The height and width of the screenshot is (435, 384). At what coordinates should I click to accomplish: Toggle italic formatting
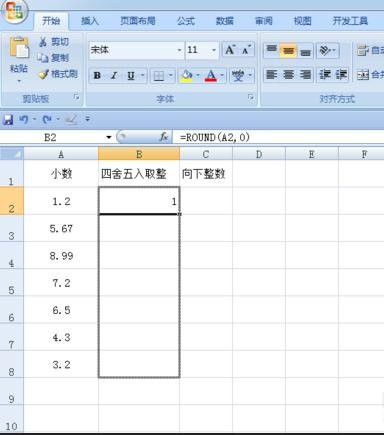point(114,76)
